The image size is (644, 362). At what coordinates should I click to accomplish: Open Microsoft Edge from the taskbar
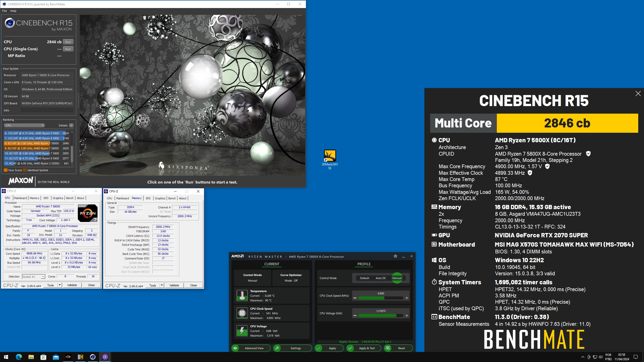[x=19, y=357]
